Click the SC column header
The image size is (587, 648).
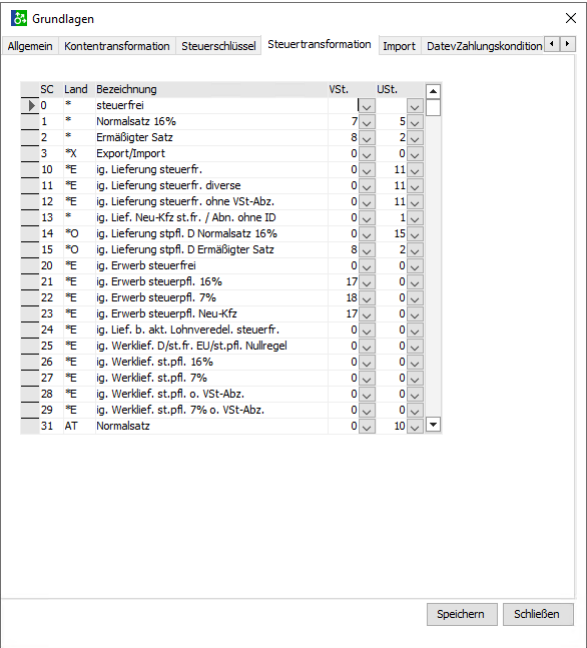click(x=50, y=89)
